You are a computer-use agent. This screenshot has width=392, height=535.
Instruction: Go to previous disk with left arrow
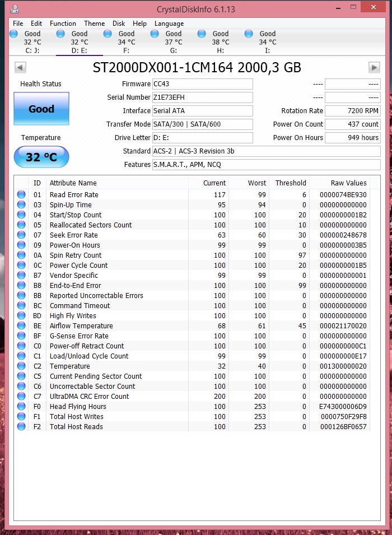click(20, 67)
